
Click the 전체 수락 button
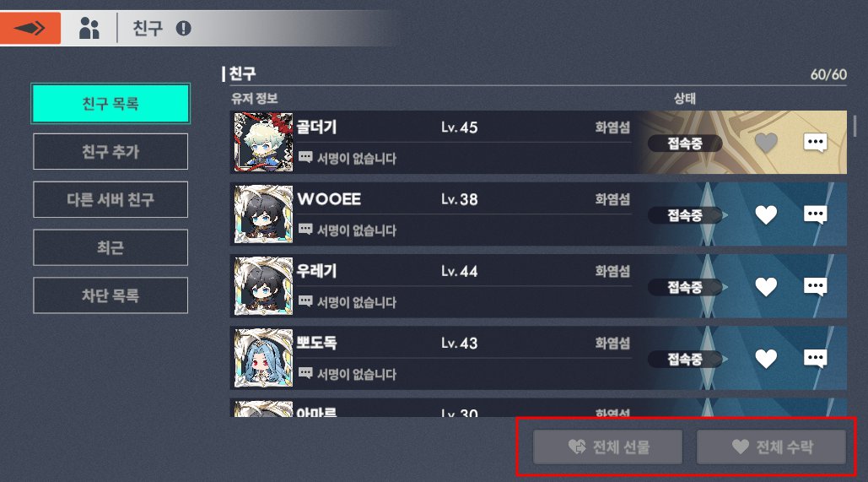[x=771, y=447]
